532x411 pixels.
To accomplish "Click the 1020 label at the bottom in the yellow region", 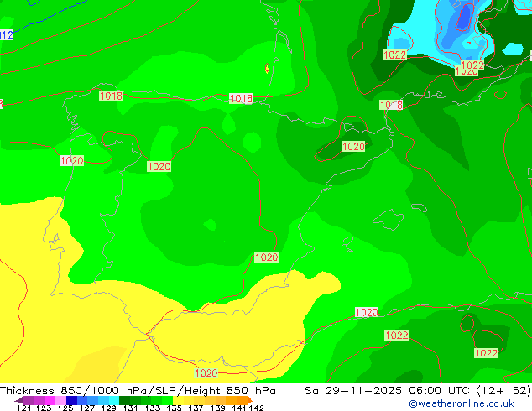I will click(x=206, y=373).
